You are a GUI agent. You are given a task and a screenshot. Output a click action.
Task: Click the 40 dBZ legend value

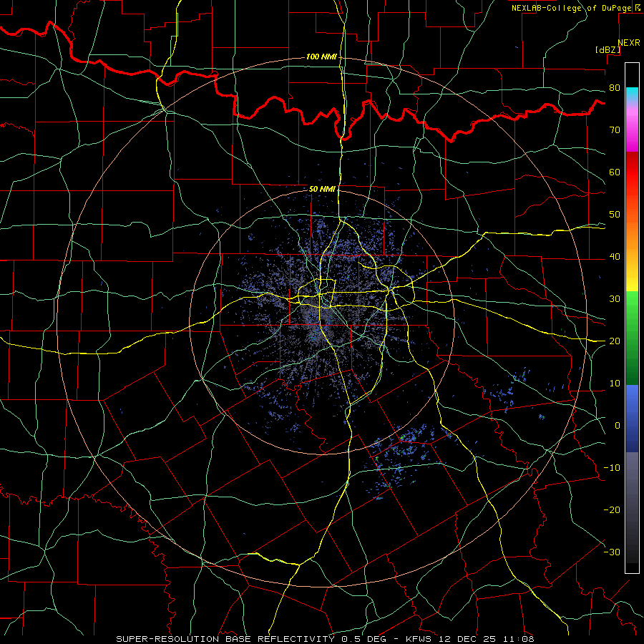615,257
